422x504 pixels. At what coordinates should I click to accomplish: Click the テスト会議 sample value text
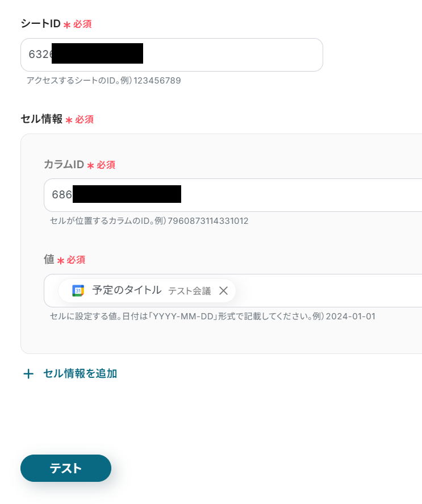(x=190, y=291)
